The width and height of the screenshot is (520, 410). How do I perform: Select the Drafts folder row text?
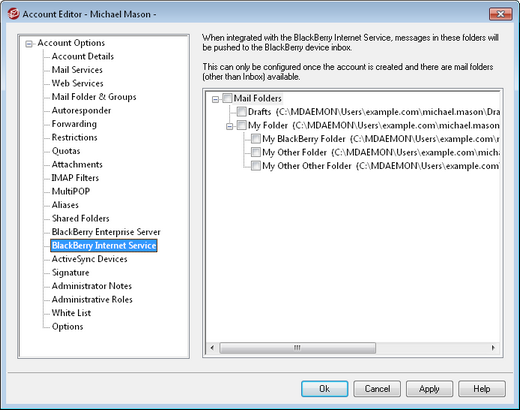click(374, 112)
